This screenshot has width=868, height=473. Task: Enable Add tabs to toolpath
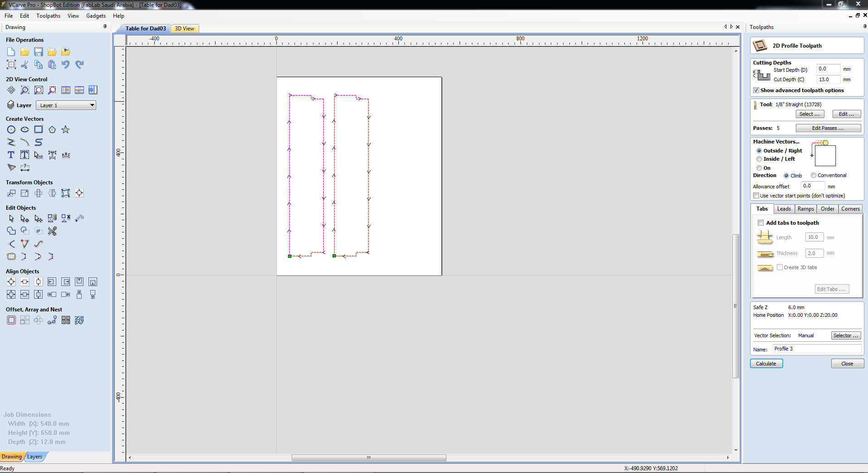[761, 223]
